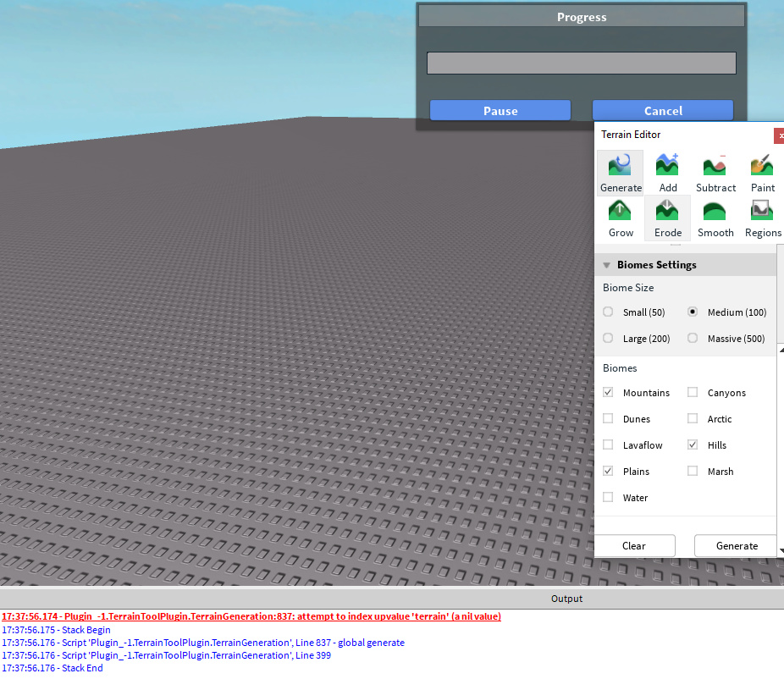Select the Large (200) biome size
The width and height of the screenshot is (784, 679).
(x=608, y=338)
